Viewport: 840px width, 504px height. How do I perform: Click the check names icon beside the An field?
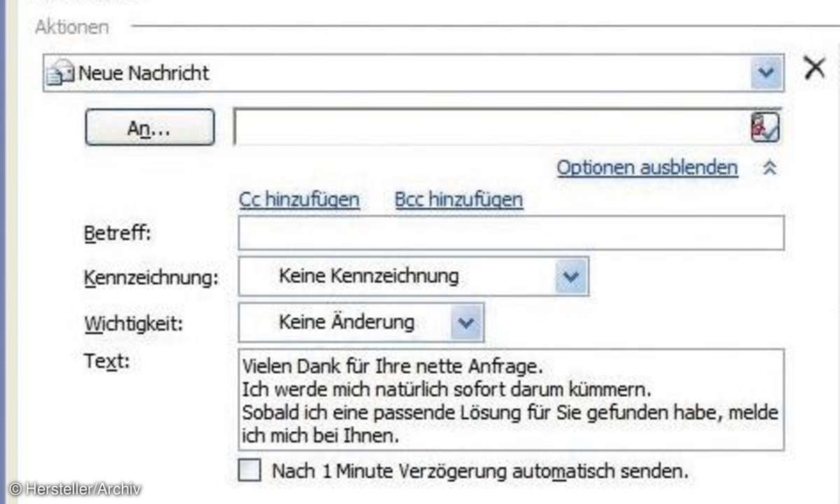tap(764, 127)
